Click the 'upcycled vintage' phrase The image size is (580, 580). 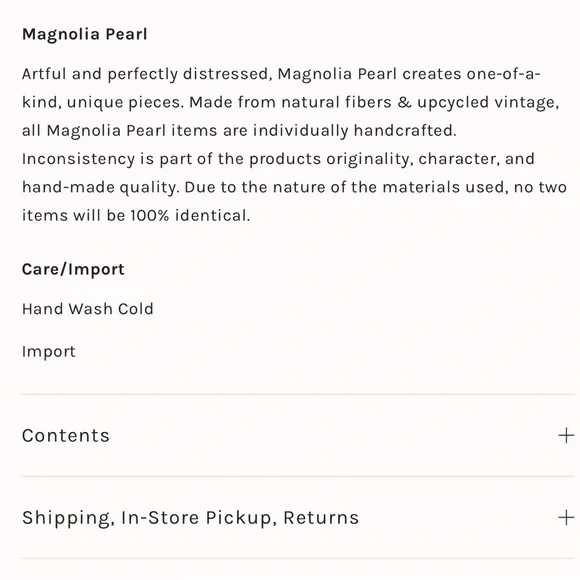[488, 102]
